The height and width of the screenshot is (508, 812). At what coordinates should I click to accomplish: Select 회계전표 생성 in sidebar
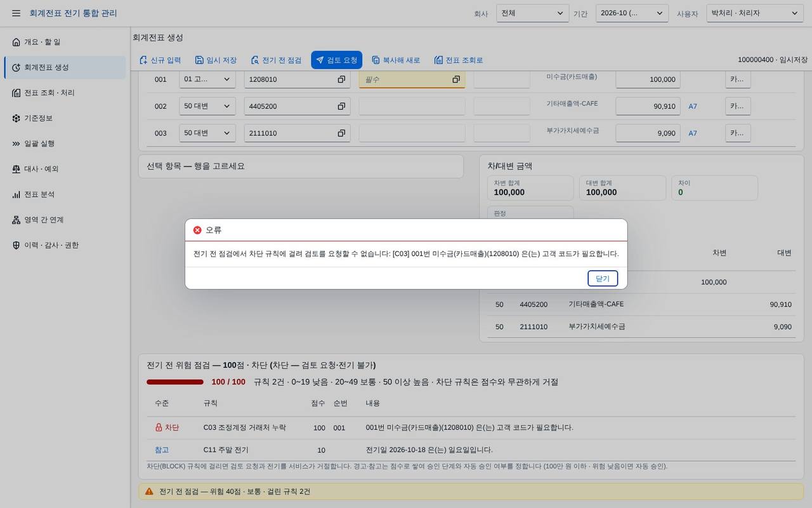[65, 67]
